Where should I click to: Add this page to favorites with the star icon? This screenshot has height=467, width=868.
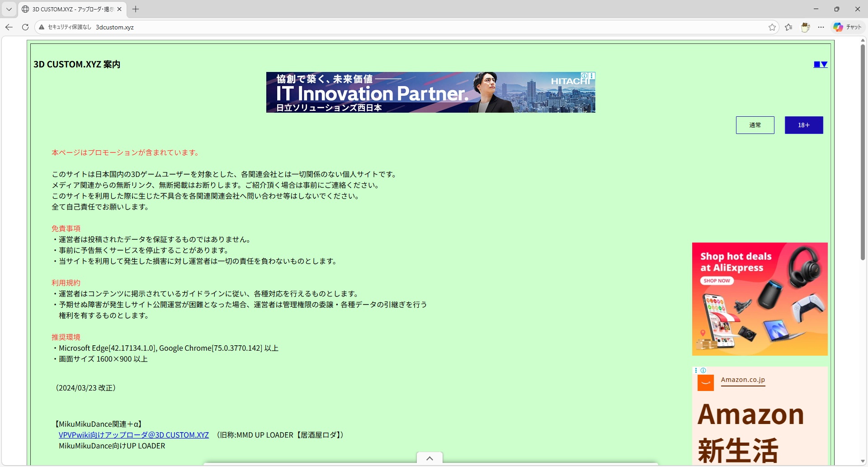[x=772, y=27]
